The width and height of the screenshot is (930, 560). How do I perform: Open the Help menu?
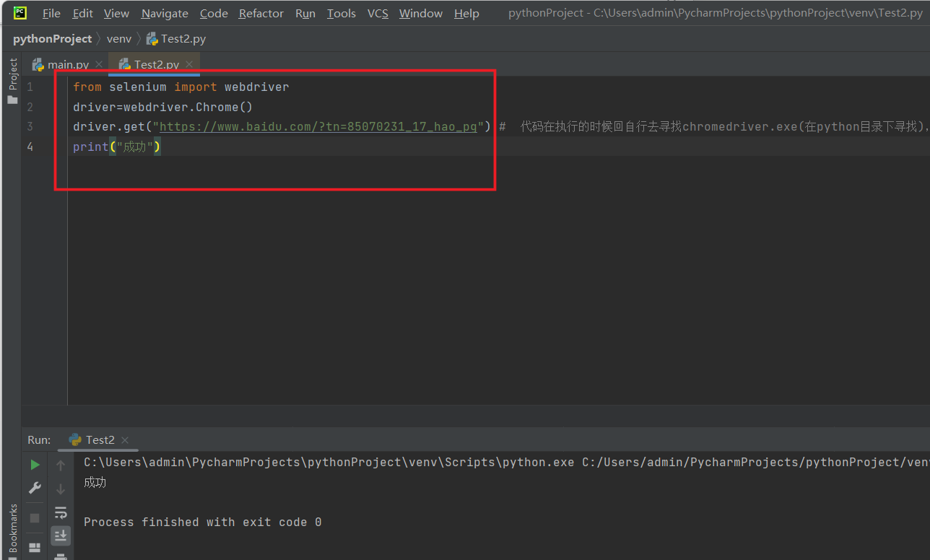pyautogui.click(x=466, y=13)
